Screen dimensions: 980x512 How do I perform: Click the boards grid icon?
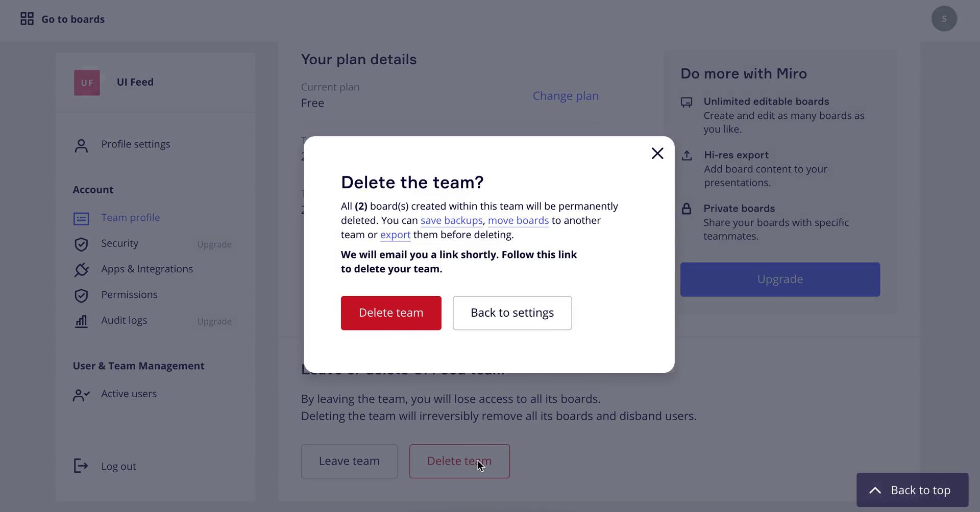pyautogui.click(x=27, y=19)
